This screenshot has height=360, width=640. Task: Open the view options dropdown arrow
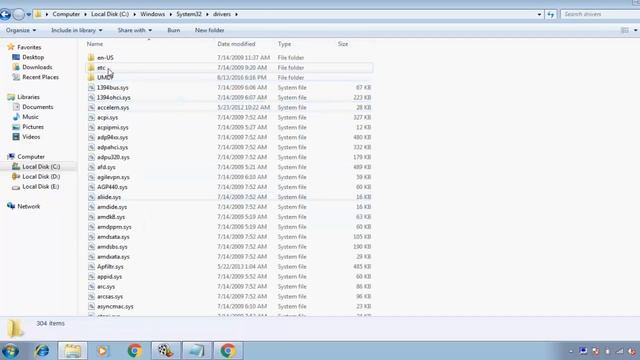635,30
